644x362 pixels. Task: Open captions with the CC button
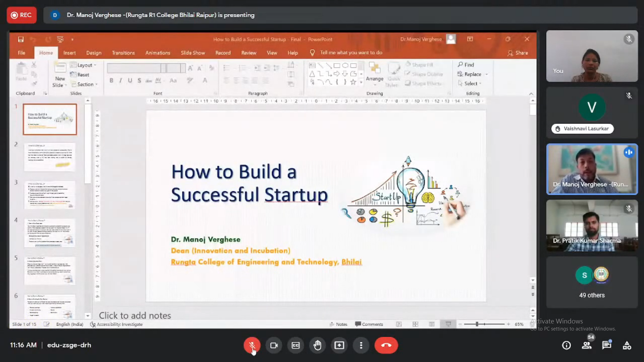click(296, 345)
